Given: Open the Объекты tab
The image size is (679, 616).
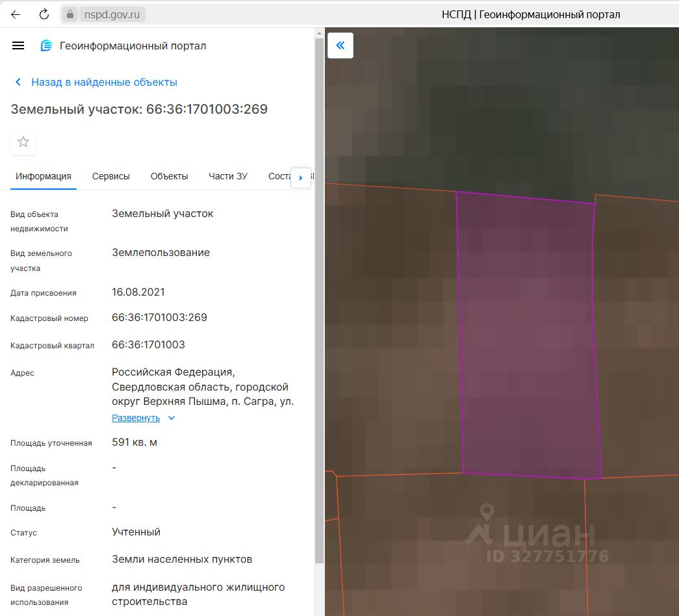Looking at the screenshot, I should 170,176.
